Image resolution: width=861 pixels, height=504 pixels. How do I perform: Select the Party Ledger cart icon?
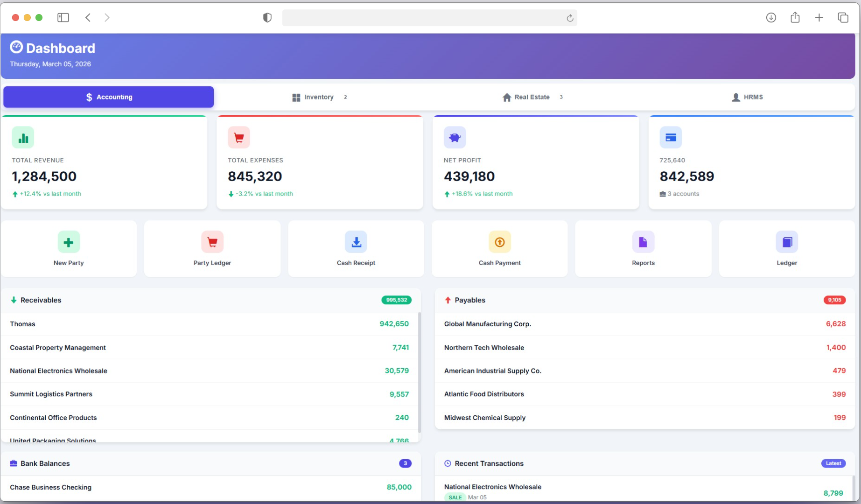(212, 242)
